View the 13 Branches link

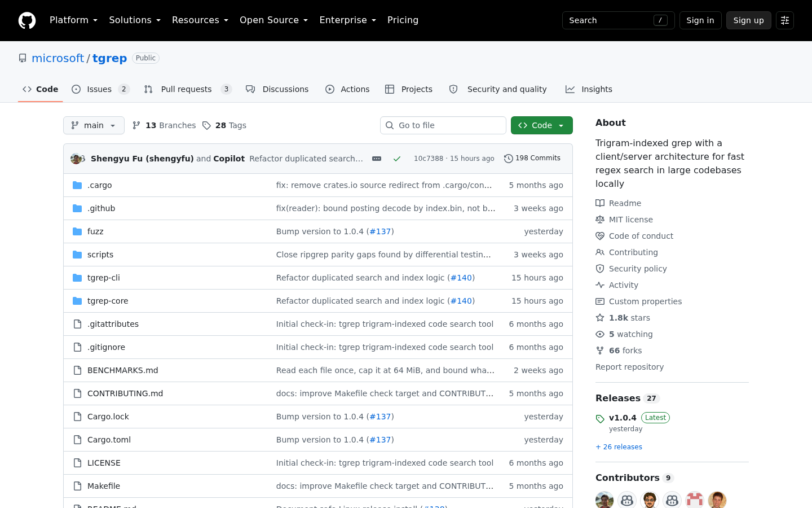pyautogui.click(x=164, y=125)
